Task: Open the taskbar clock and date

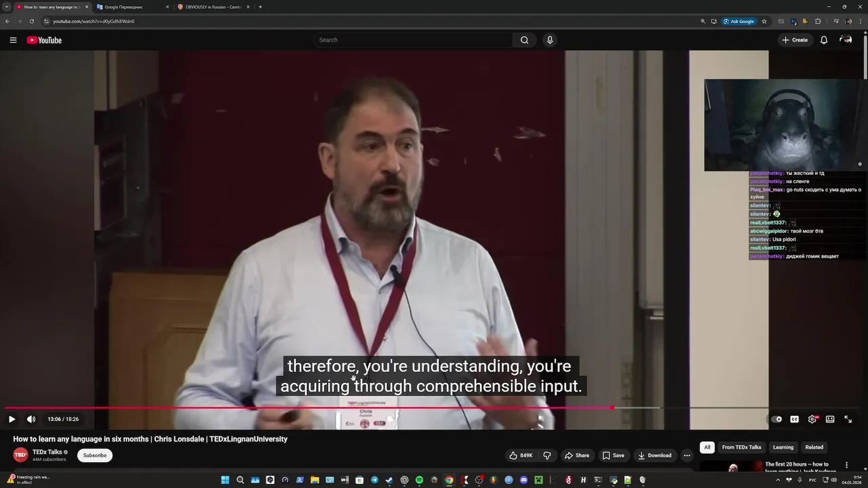Action: click(x=850, y=480)
